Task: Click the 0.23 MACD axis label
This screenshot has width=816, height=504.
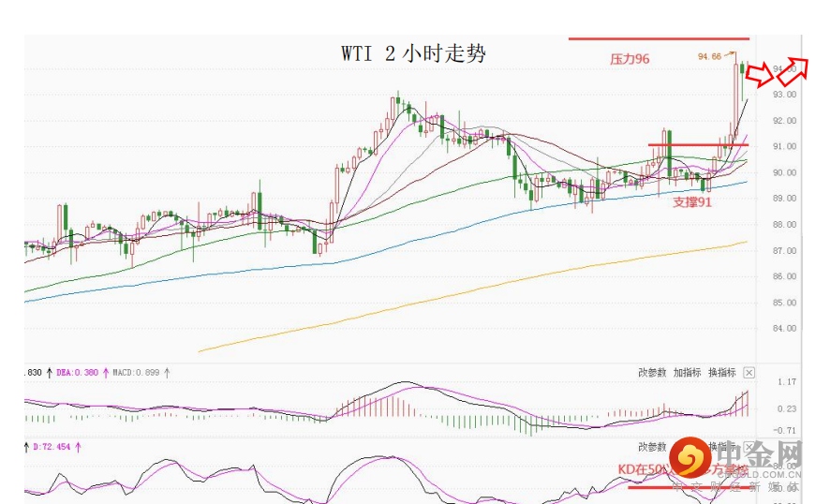Action: point(787,409)
